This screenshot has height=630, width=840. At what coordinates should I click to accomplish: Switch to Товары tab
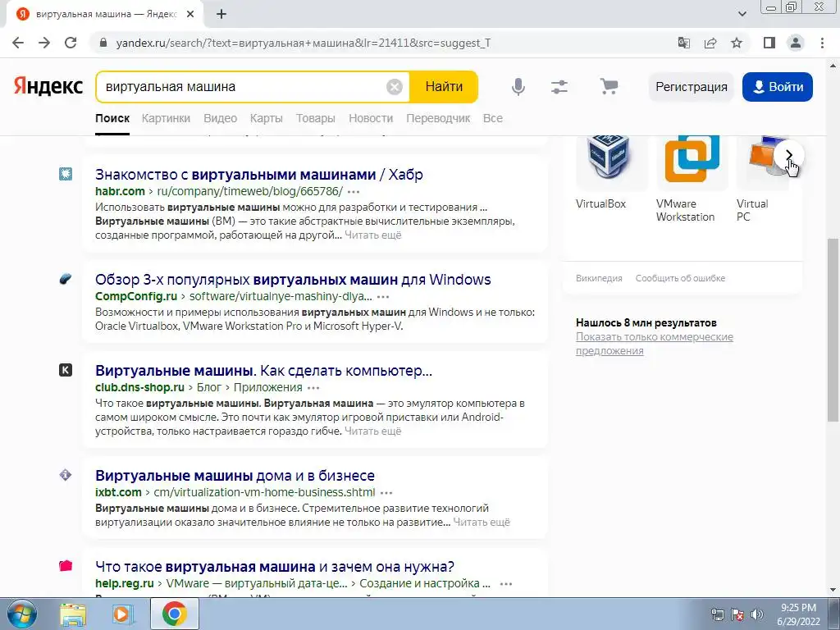tap(316, 118)
